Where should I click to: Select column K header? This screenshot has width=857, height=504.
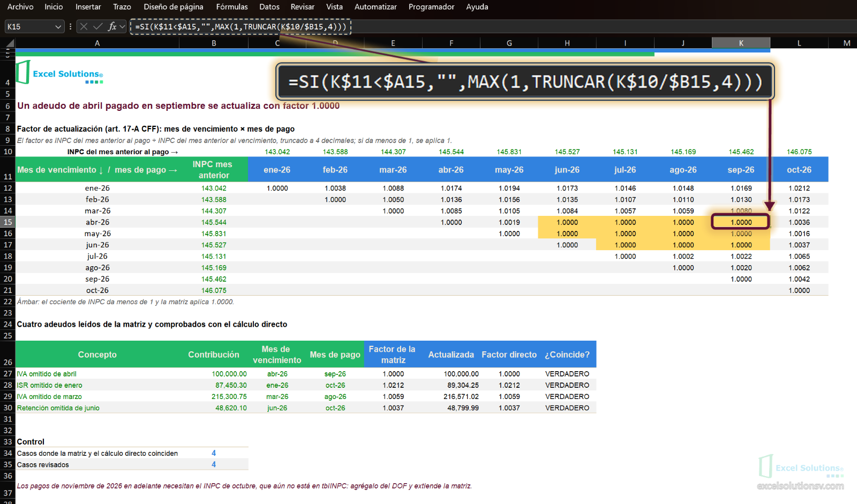point(741,43)
